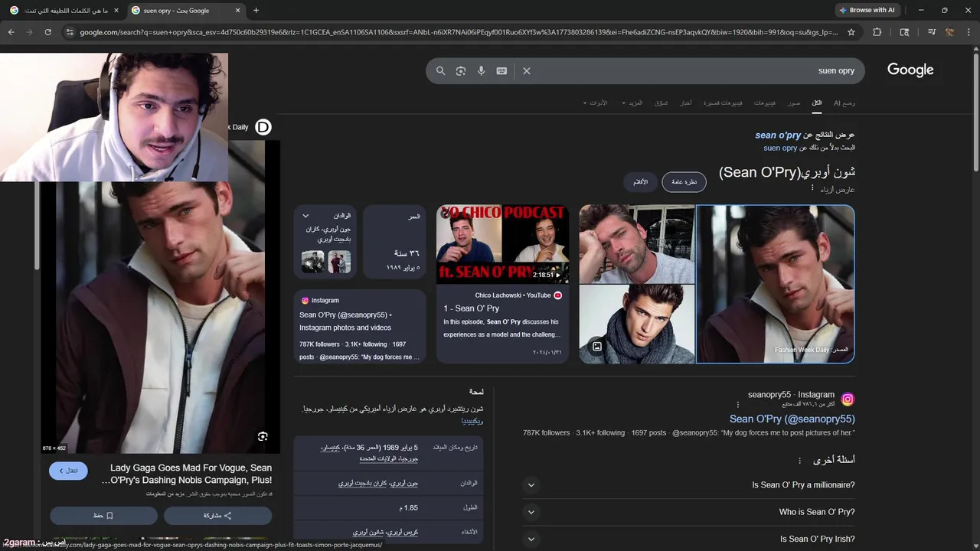Open a new tab with plus button
The width and height of the screenshot is (980, 551).
256,11
